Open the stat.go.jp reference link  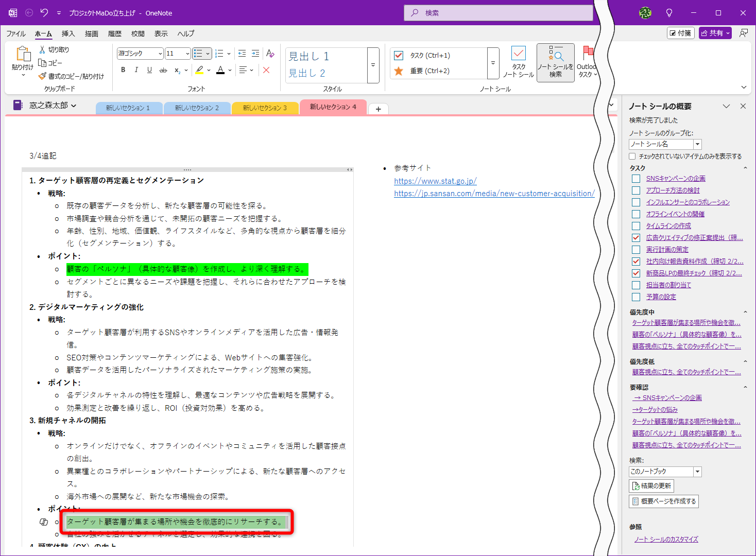click(435, 181)
